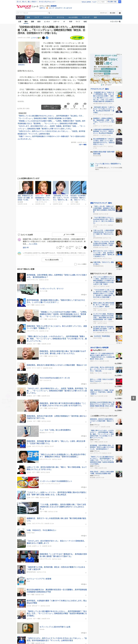Open the settings gear icon
The height and width of the screenshot is (644, 138).
[x=120, y=13]
